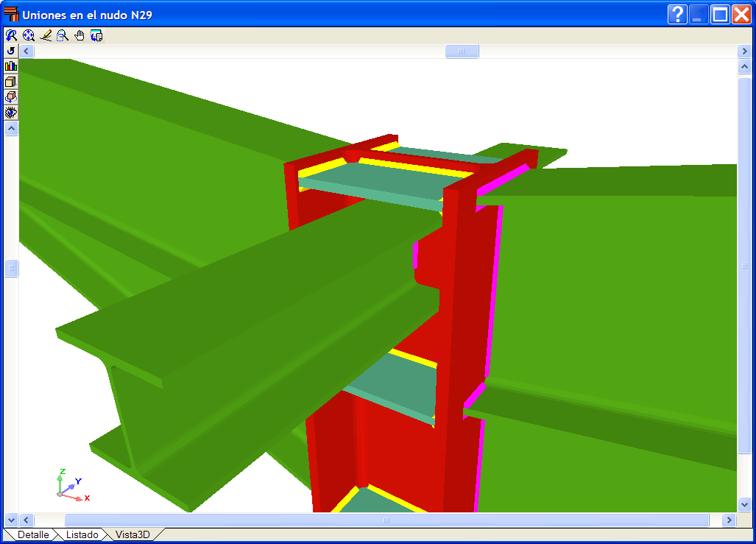Click the help question mark button
This screenshot has width=756, height=544.
click(x=677, y=15)
